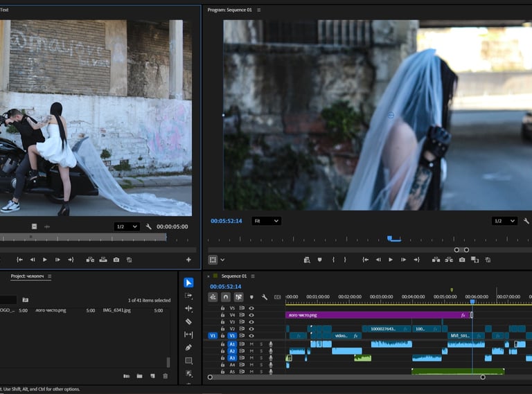Select the Sequence 01 timeline tab

click(x=234, y=276)
